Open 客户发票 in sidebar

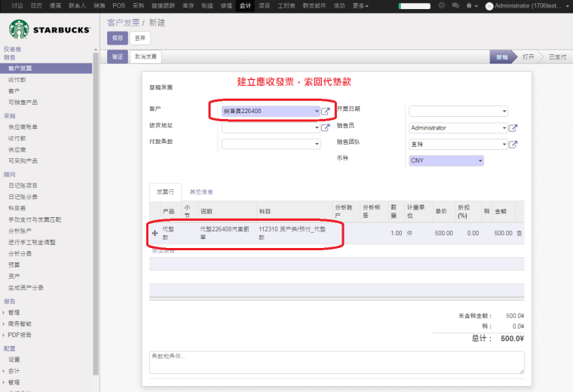coord(46,69)
